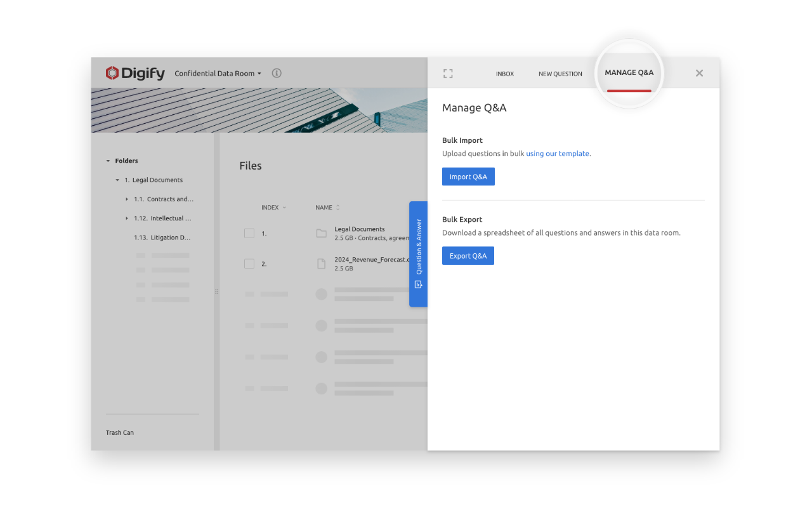Switch to the INBOX tab
Image resolution: width=812 pixels, height=508 pixels.
click(x=504, y=74)
